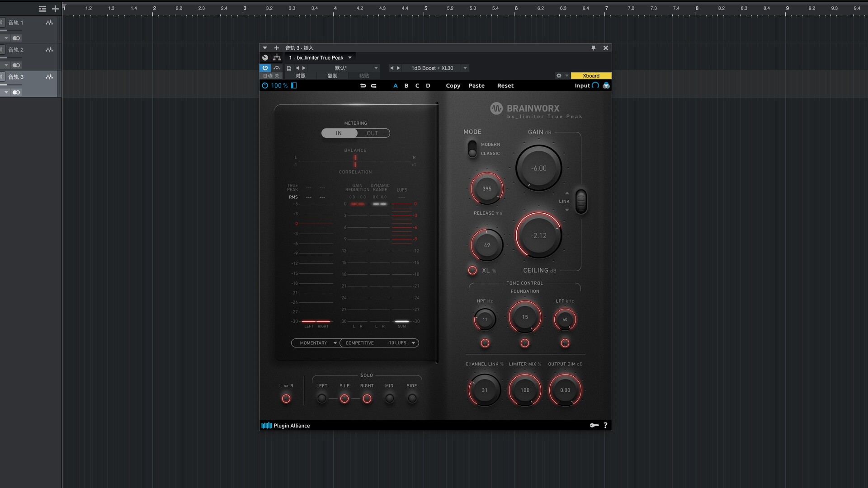Add insert with plugin window plus icon

point(277,48)
